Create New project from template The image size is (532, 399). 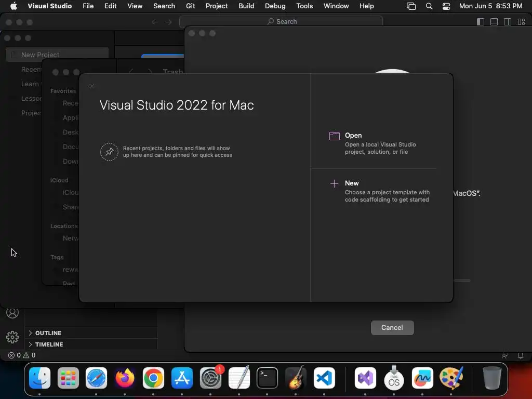pos(380,191)
